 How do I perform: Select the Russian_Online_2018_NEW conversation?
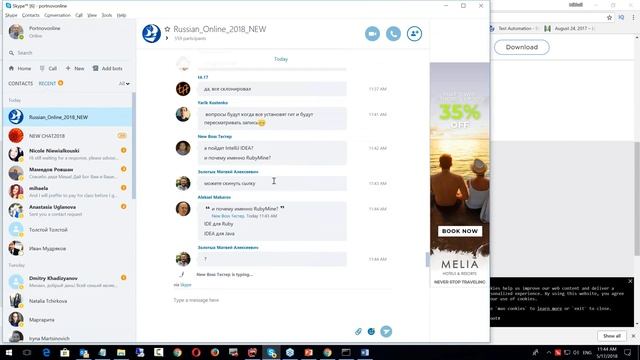(67, 117)
